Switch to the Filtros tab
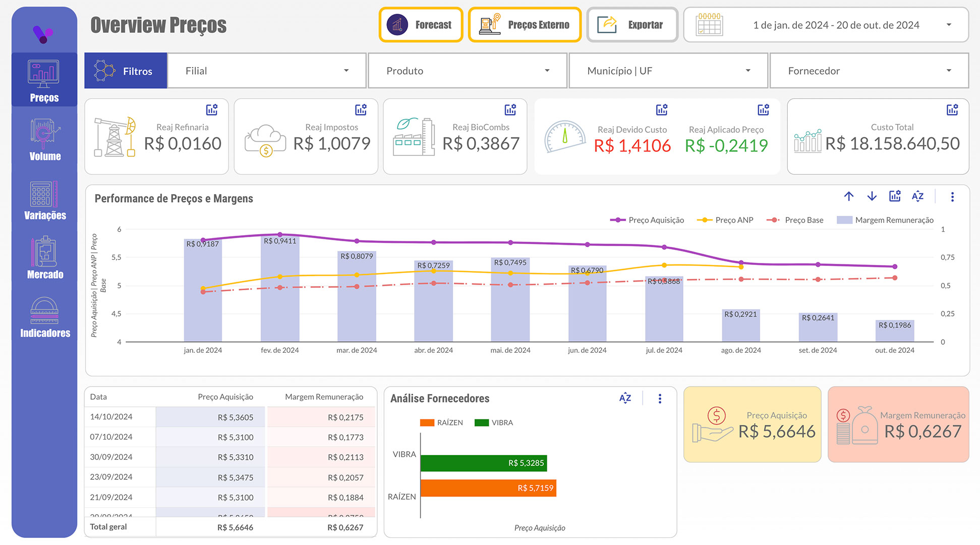 pyautogui.click(x=125, y=71)
